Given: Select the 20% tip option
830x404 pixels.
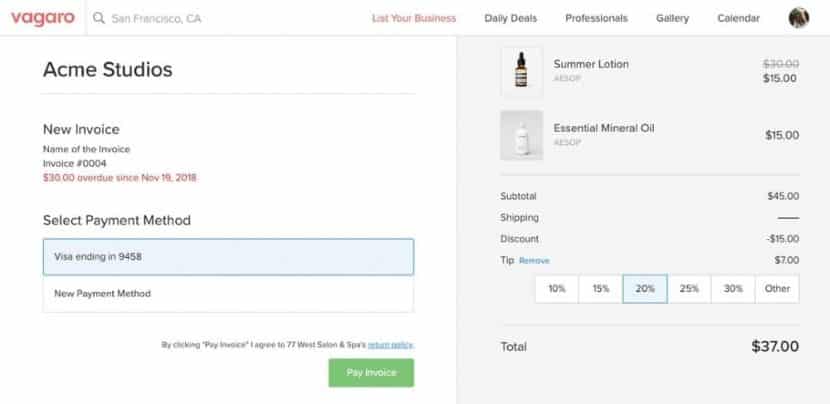Looking at the screenshot, I should [645, 289].
